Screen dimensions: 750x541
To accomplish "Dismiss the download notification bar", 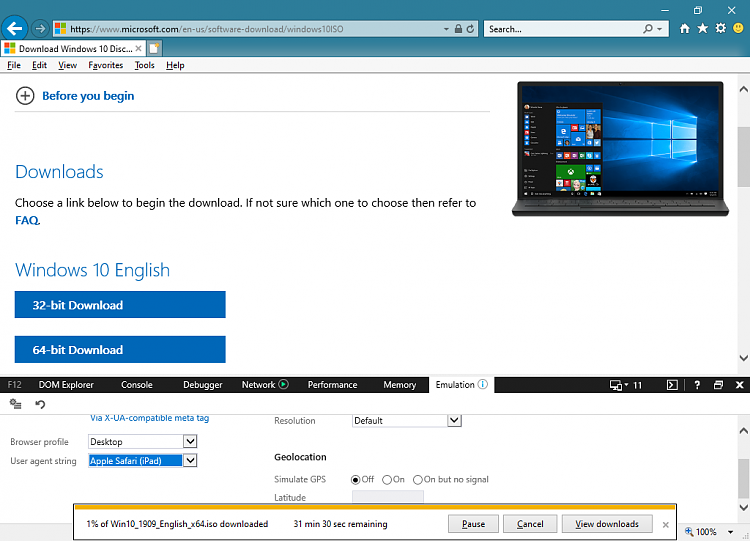I will pos(665,525).
